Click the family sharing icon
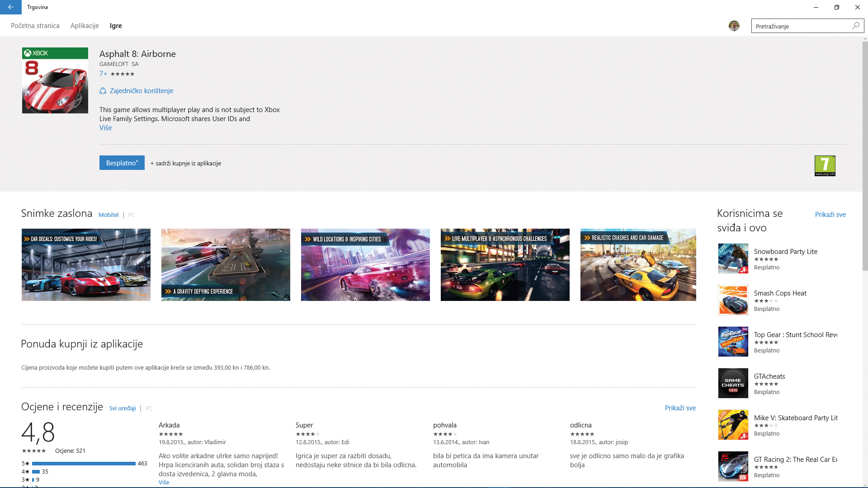 (x=103, y=91)
